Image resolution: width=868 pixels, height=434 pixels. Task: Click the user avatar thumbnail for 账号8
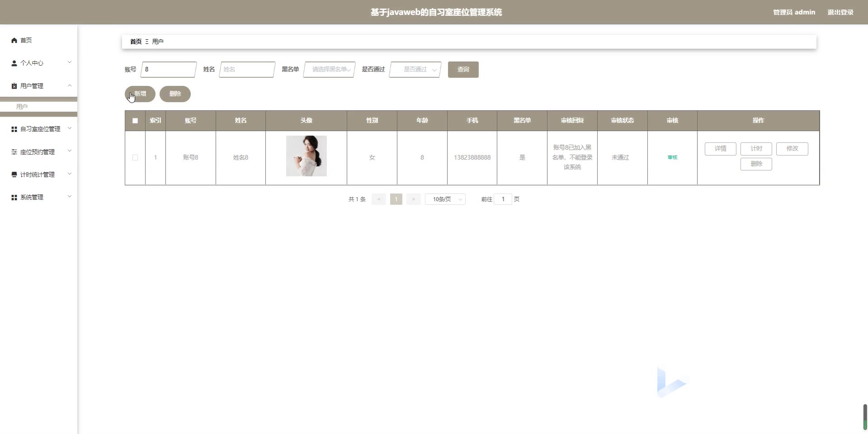[307, 156]
